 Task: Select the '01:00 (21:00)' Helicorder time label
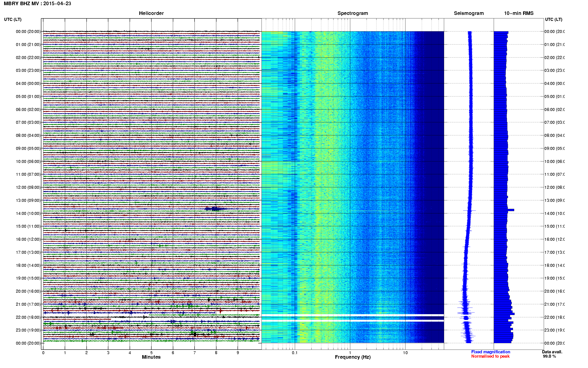pos(28,44)
